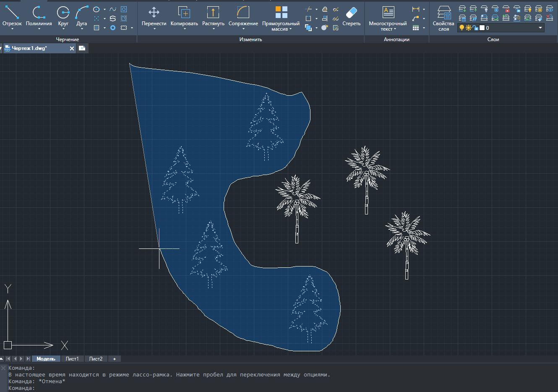Click the linear dimension tool
The width and height of the screenshot is (558, 392).
point(416,9)
